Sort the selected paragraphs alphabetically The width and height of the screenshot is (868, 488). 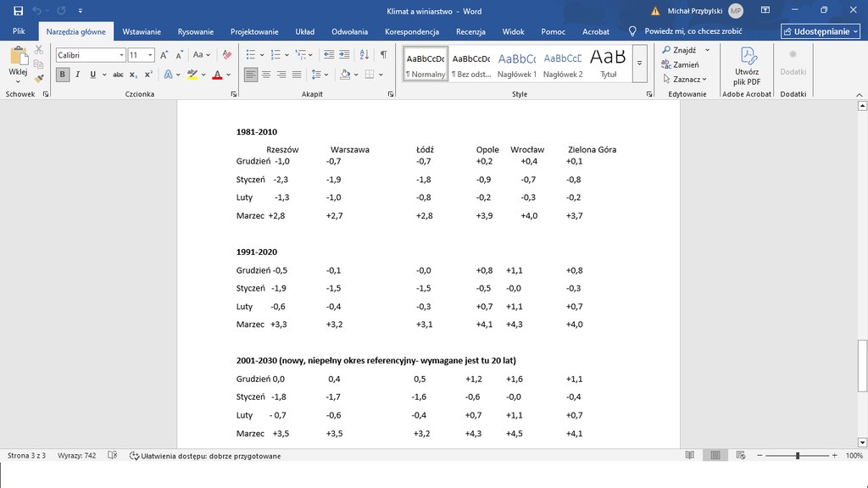(364, 54)
